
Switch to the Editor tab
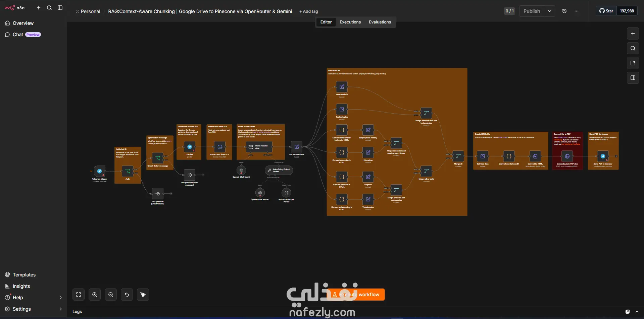326,22
